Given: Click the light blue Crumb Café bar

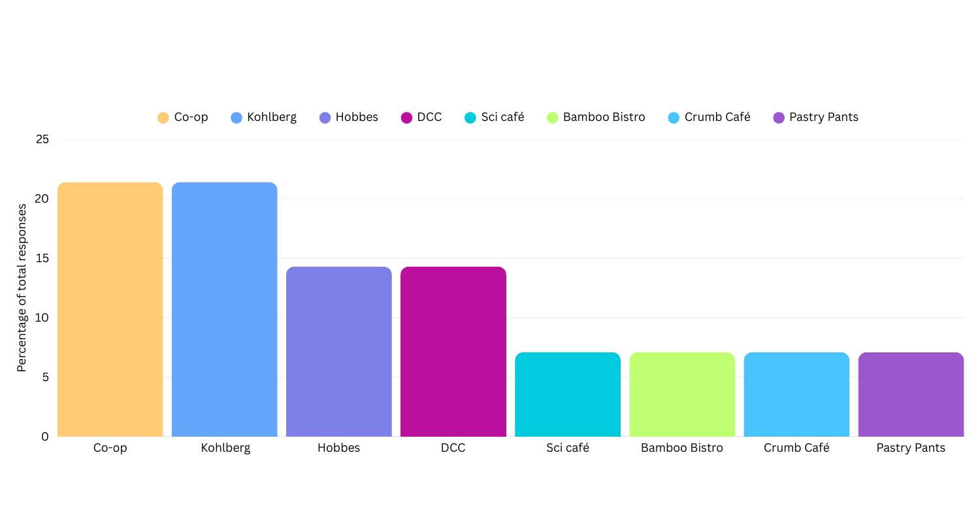Looking at the screenshot, I should click(x=796, y=394).
